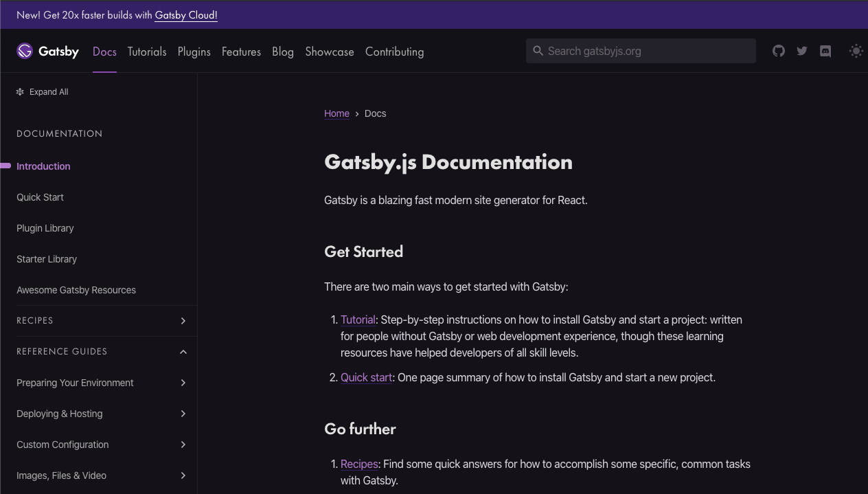Select Introduction in the sidebar
Image resolution: width=868 pixels, height=494 pixels.
coord(43,166)
